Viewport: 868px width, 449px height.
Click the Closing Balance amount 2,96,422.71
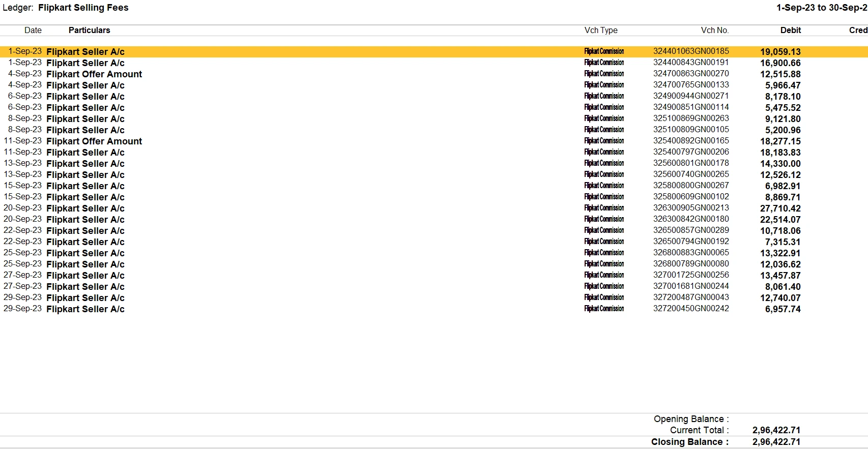(x=776, y=442)
